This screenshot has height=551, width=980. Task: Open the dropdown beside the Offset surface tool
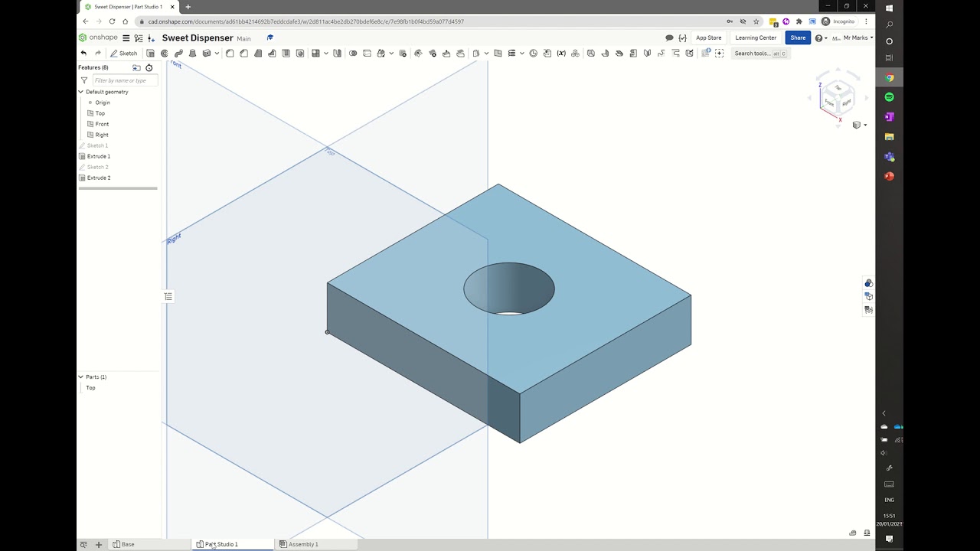[x=486, y=54]
